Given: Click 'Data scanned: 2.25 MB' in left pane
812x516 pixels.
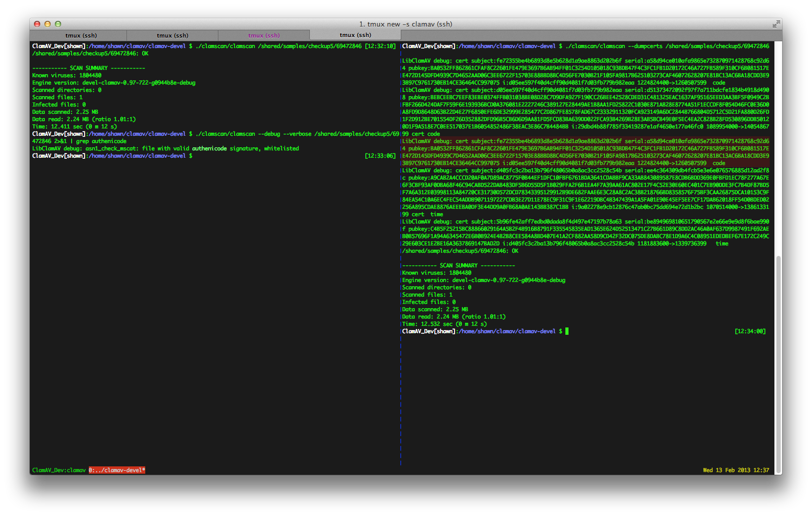Looking at the screenshot, I should click(65, 112).
